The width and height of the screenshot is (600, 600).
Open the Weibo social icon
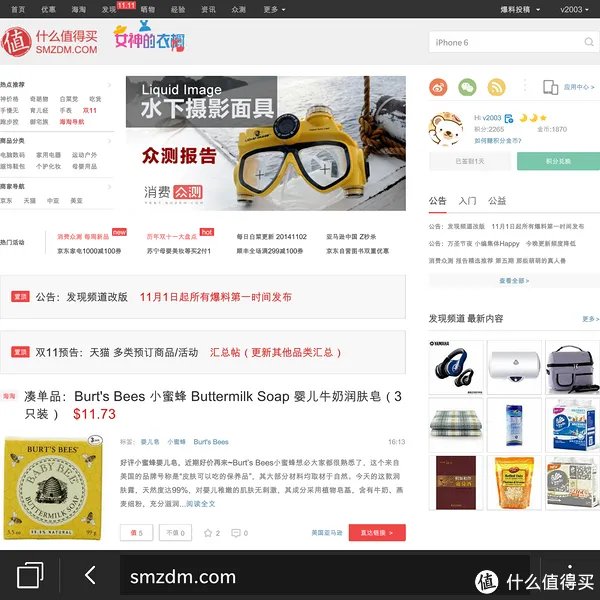438,87
